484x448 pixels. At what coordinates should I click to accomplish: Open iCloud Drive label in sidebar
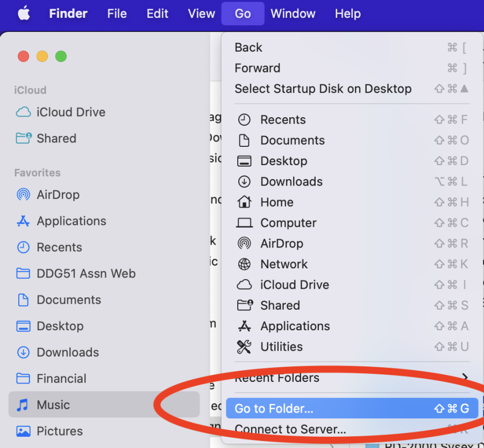71,112
